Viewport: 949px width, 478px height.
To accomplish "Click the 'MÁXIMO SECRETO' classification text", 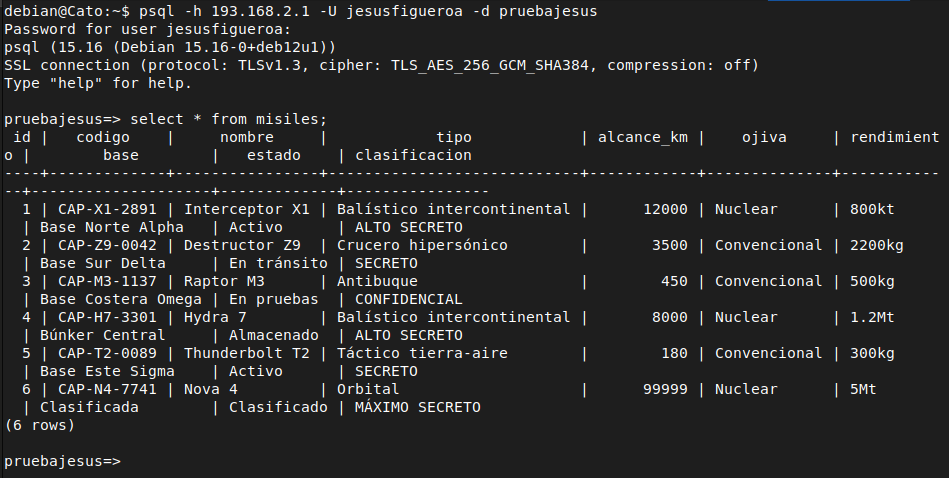I will pyautogui.click(x=418, y=407).
